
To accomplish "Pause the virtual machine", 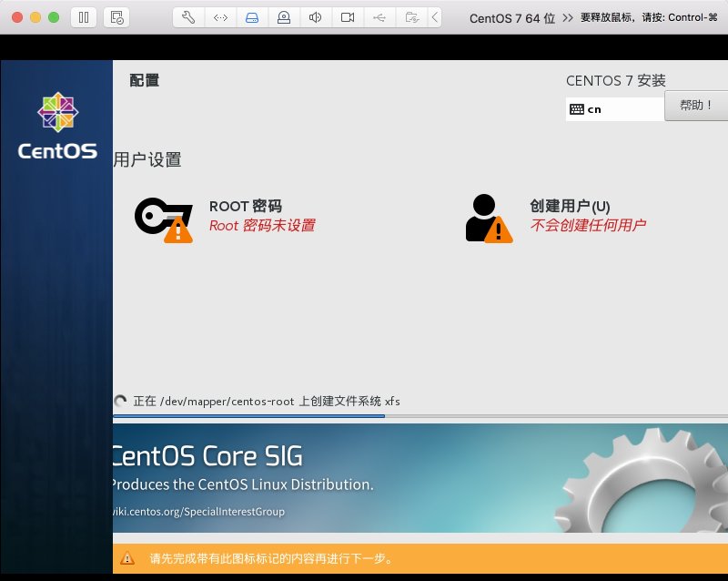I will pos(84,17).
